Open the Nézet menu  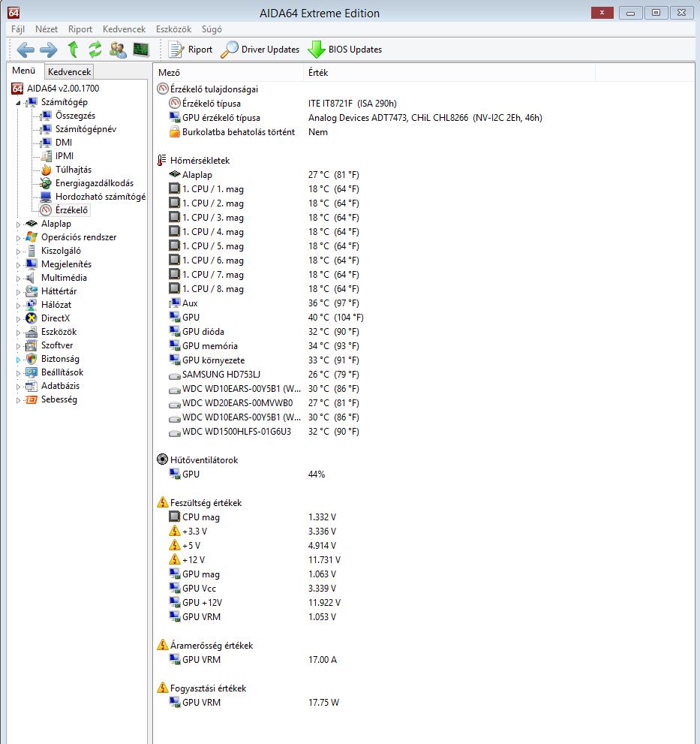[x=47, y=29]
